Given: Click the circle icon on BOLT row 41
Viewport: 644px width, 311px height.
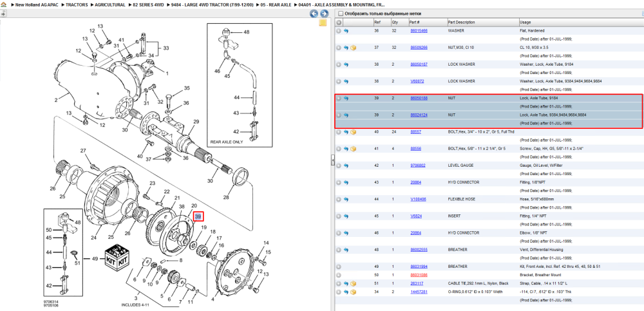Looking at the screenshot, I should pos(339,149).
